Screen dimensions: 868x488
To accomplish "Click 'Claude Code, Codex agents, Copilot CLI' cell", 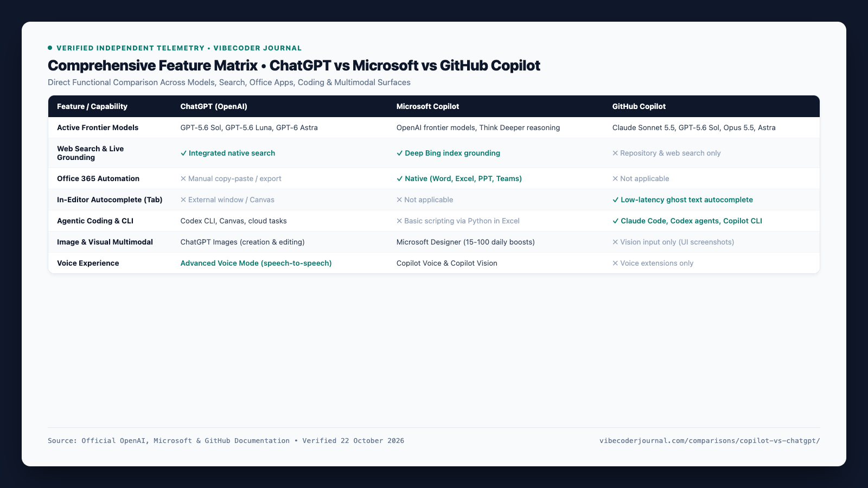I will click(x=687, y=221).
